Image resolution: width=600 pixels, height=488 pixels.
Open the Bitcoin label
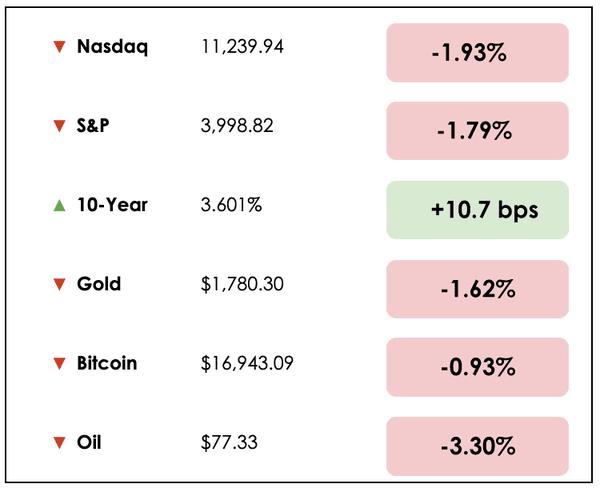(x=107, y=363)
